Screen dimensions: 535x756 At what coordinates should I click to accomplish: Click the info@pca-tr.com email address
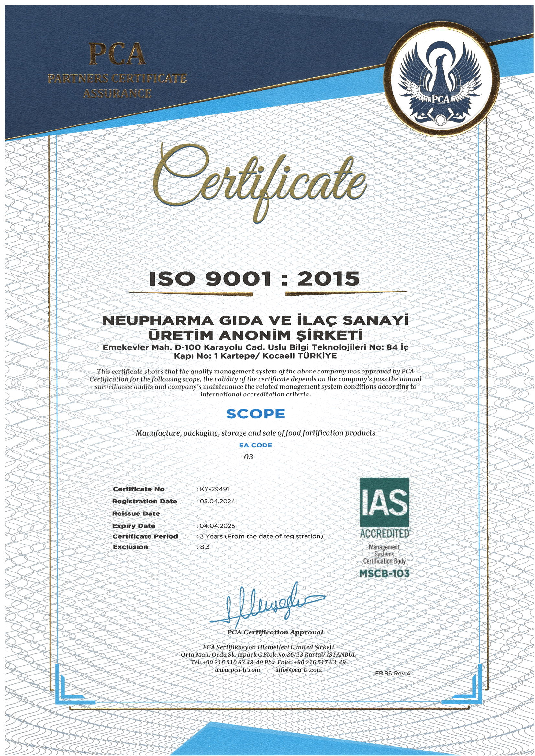(298, 669)
